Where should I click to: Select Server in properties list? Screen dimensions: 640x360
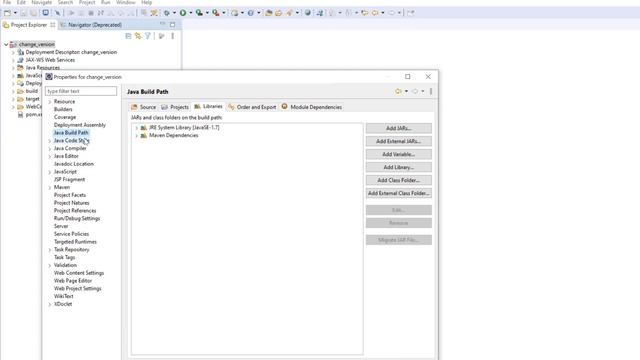click(61, 226)
